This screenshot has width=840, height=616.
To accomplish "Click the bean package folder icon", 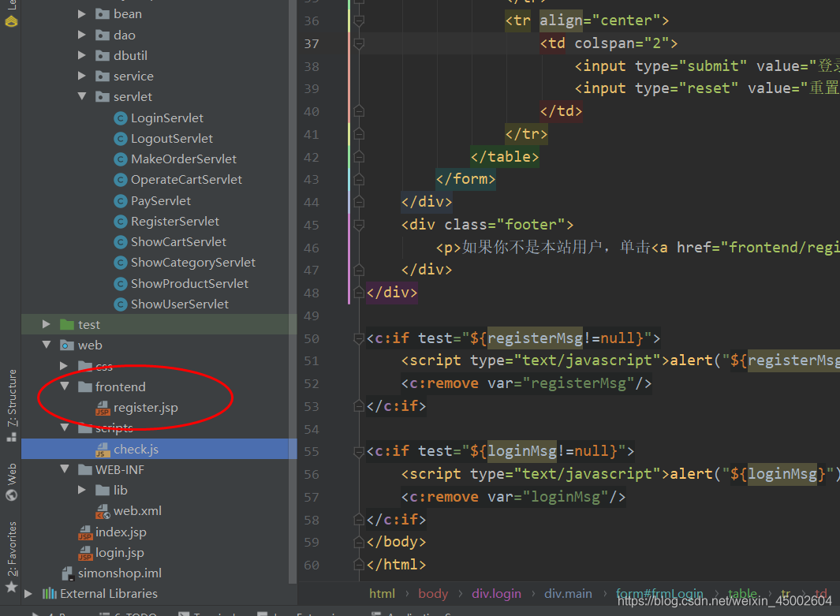I will pyautogui.click(x=103, y=14).
